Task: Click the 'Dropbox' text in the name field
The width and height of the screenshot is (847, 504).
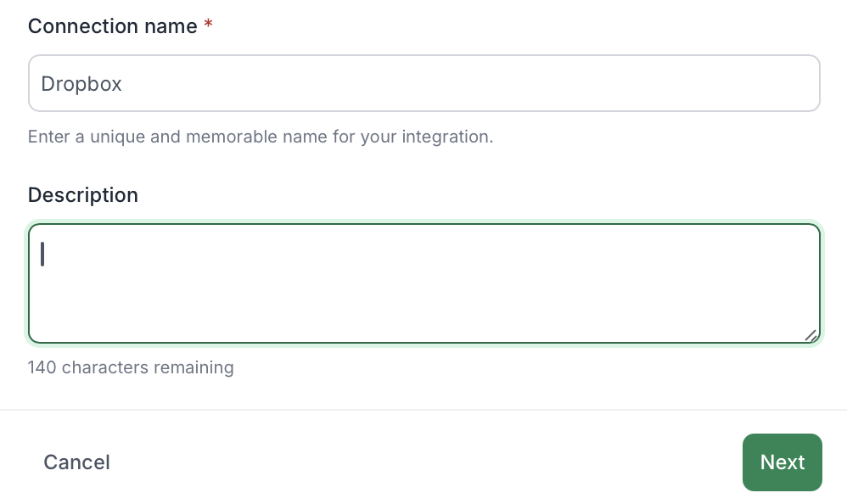Action: pyautogui.click(x=81, y=84)
